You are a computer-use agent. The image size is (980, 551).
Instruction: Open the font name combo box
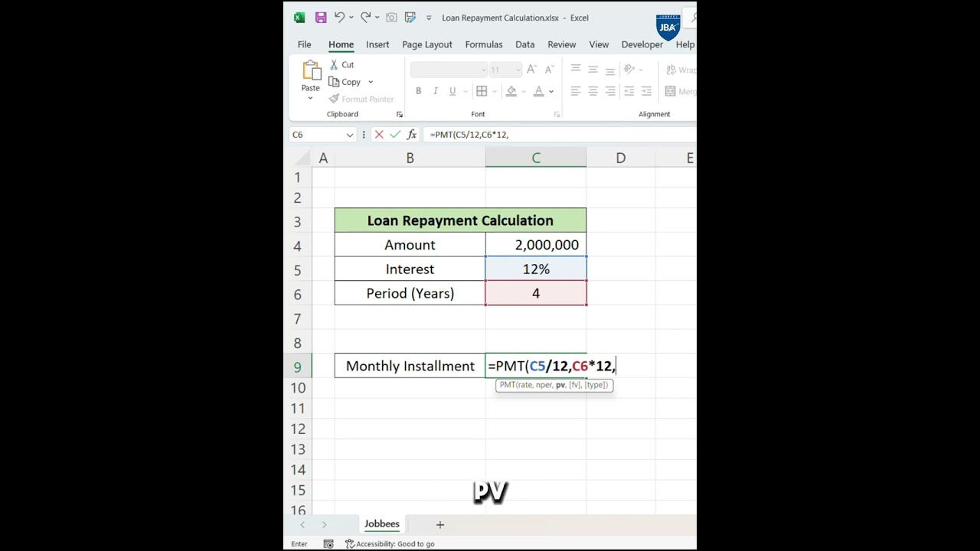click(449, 70)
